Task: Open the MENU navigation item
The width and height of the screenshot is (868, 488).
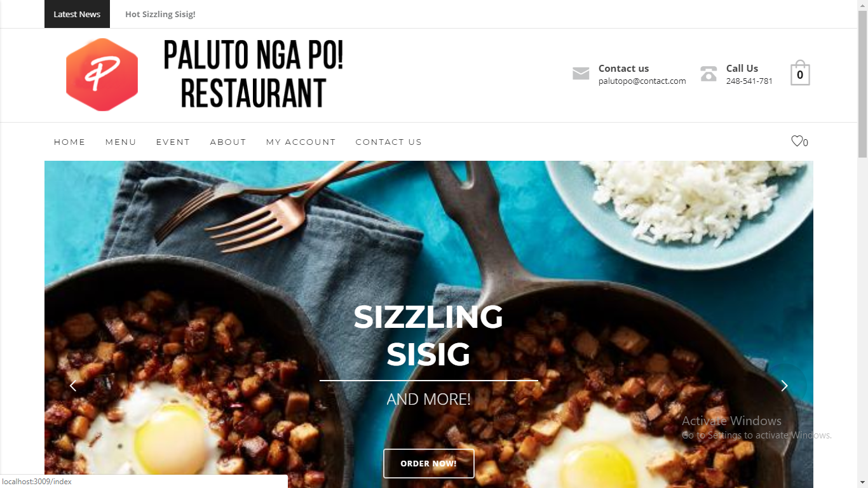Action: pos(121,142)
